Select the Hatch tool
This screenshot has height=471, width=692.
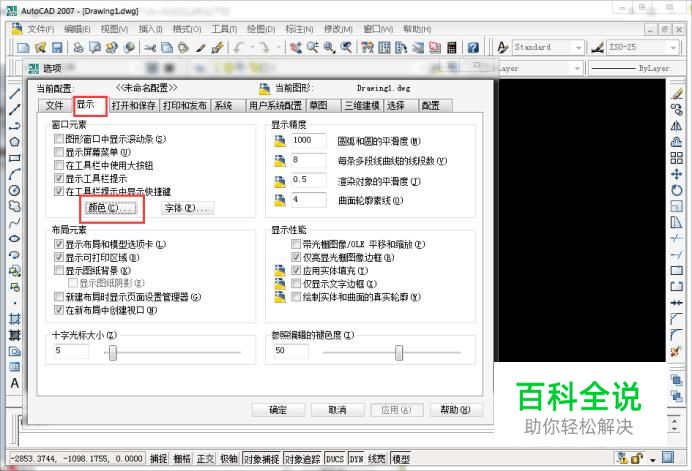[x=15, y=319]
